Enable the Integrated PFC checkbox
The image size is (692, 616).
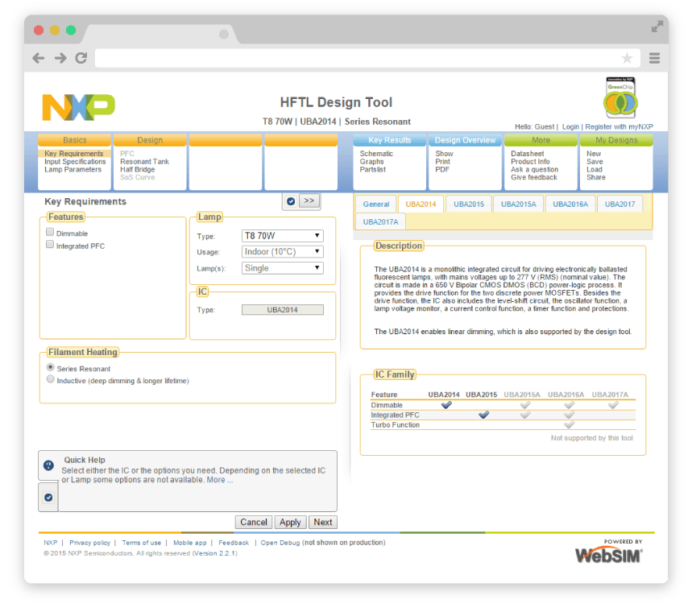[50, 245]
